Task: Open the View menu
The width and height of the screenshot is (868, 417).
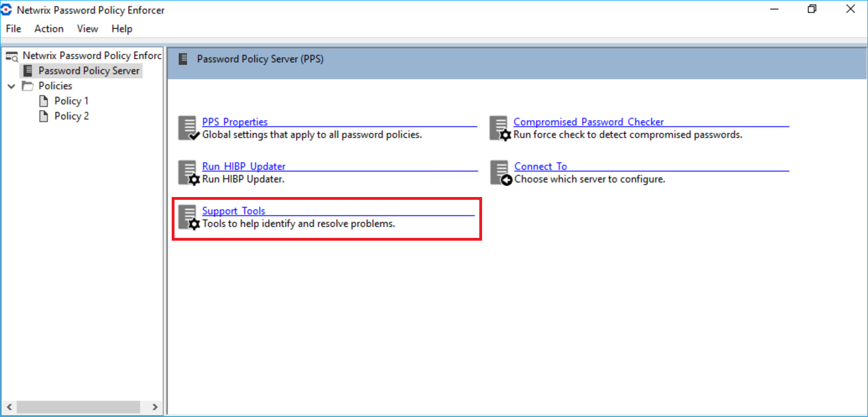Action: 87,29
